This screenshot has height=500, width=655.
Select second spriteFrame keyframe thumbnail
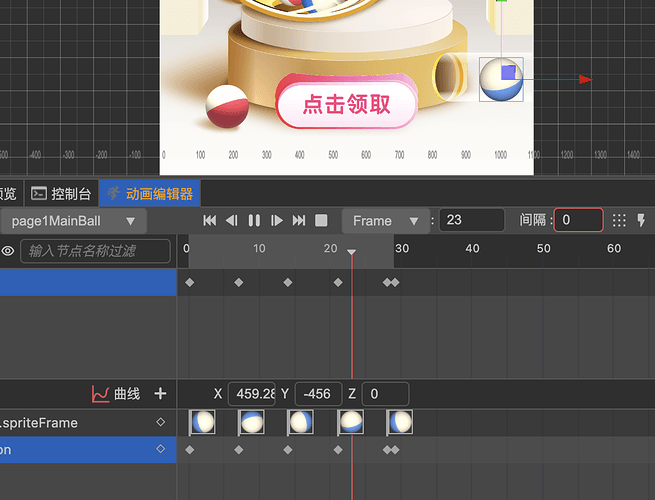pyautogui.click(x=251, y=422)
